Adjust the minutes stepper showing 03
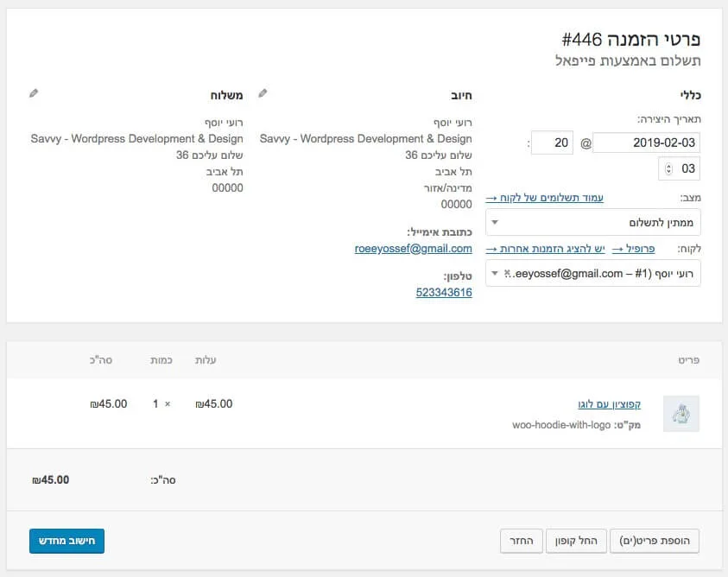The width and height of the screenshot is (728, 577). click(x=668, y=168)
